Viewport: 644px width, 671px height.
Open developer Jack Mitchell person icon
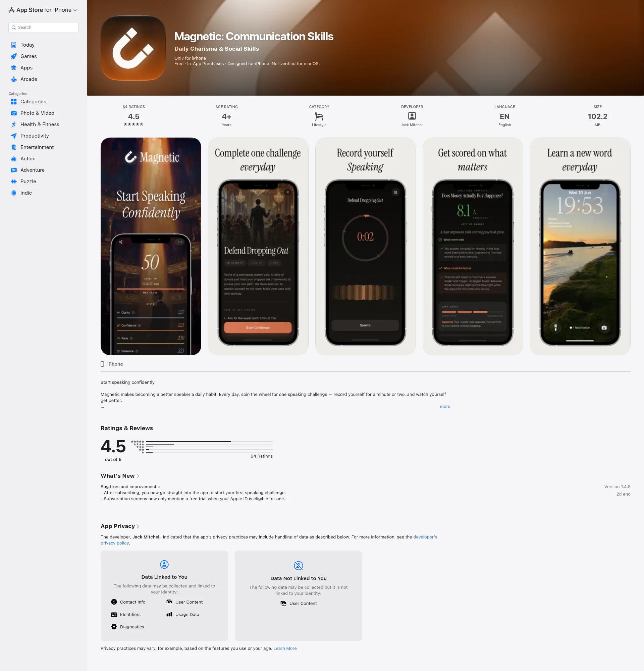pos(412,116)
